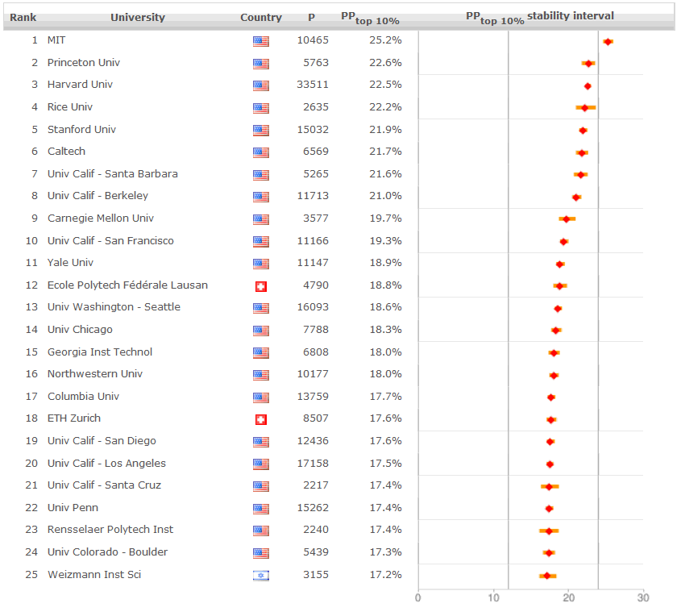Sort by the P column header

[x=311, y=18]
